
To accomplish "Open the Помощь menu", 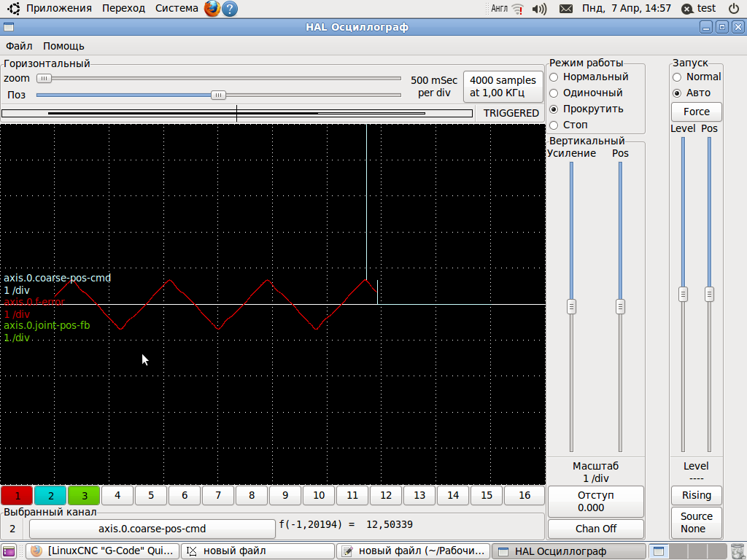I will tap(64, 46).
